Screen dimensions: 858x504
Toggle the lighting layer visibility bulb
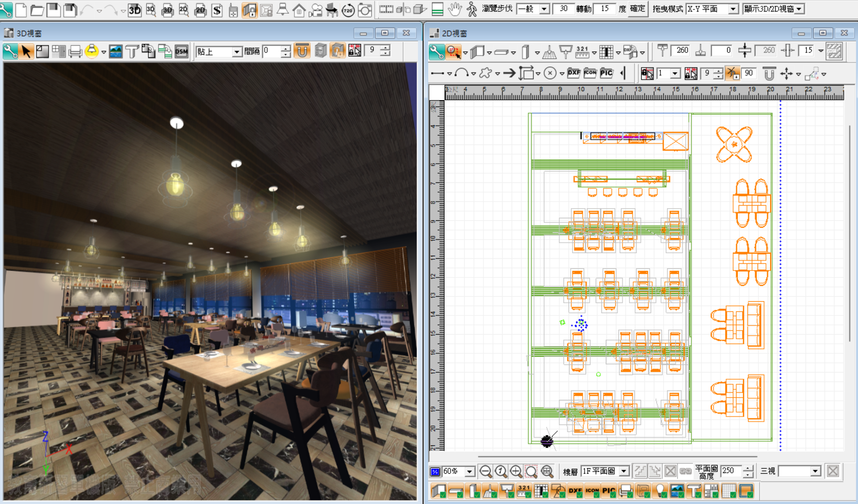click(x=660, y=491)
